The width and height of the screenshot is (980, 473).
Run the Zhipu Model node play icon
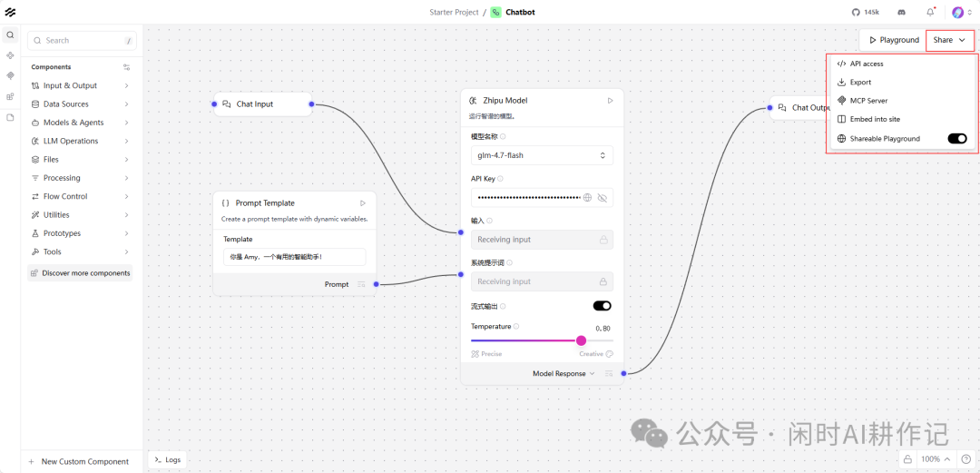[x=611, y=100]
